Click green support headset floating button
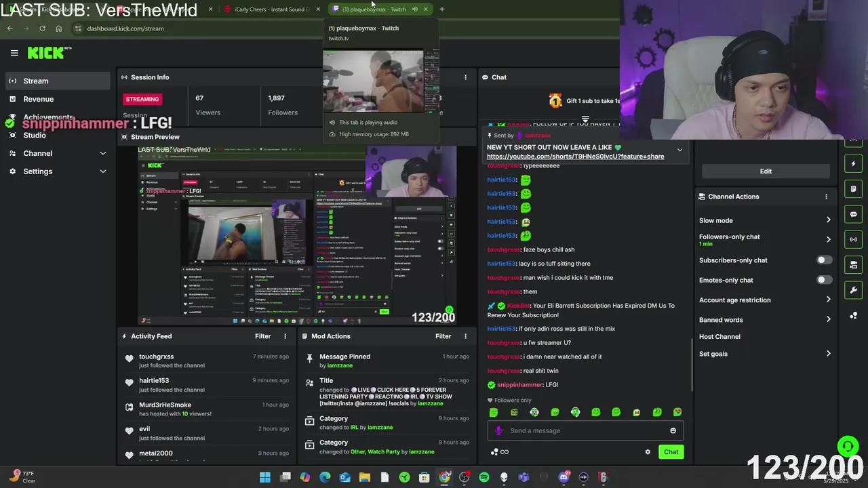The width and height of the screenshot is (868, 488). (848, 446)
